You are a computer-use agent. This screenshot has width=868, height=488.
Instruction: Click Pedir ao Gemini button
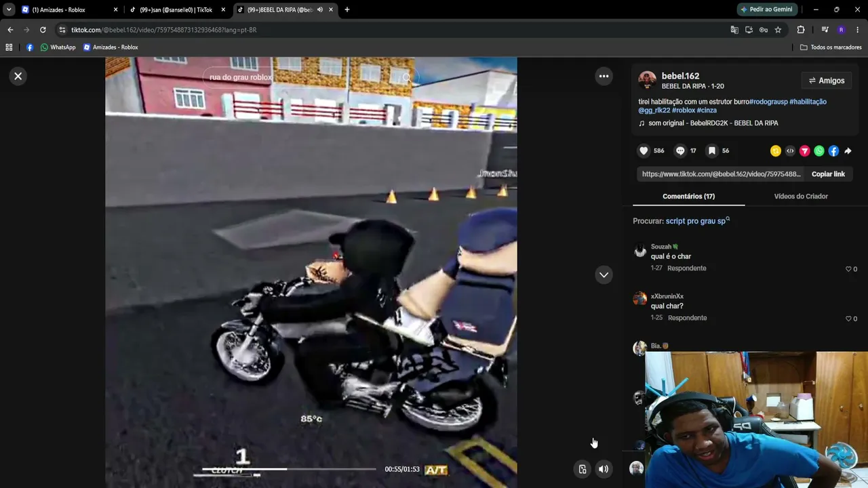(x=766, y=9)
